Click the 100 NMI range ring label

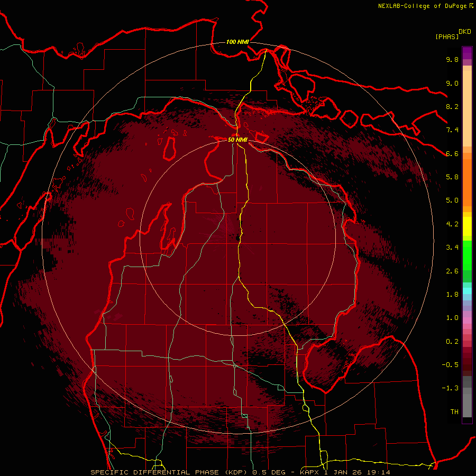[x=237, y=42]
